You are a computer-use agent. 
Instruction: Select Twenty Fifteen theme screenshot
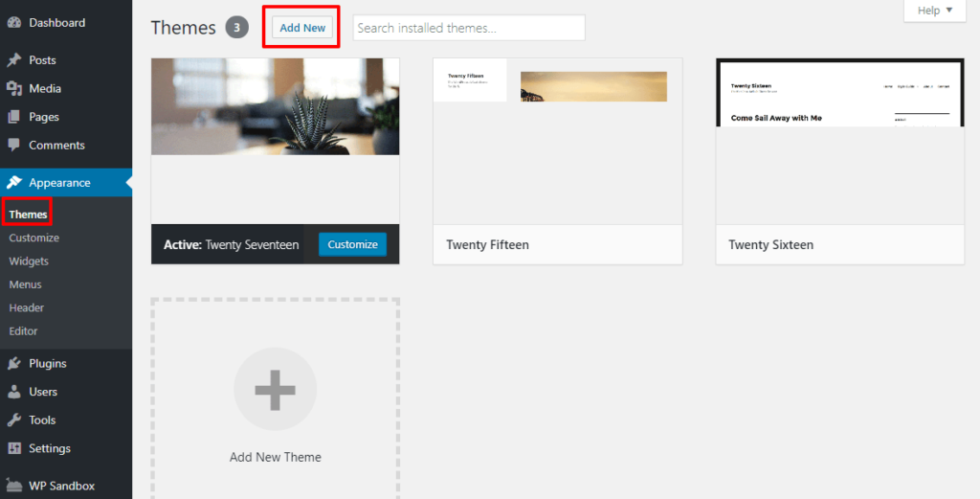(558, 142)
